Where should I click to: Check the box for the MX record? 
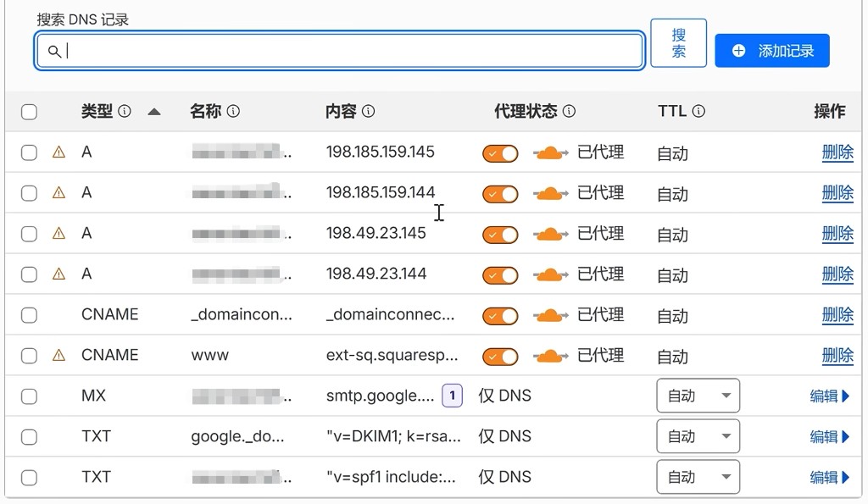30,396
